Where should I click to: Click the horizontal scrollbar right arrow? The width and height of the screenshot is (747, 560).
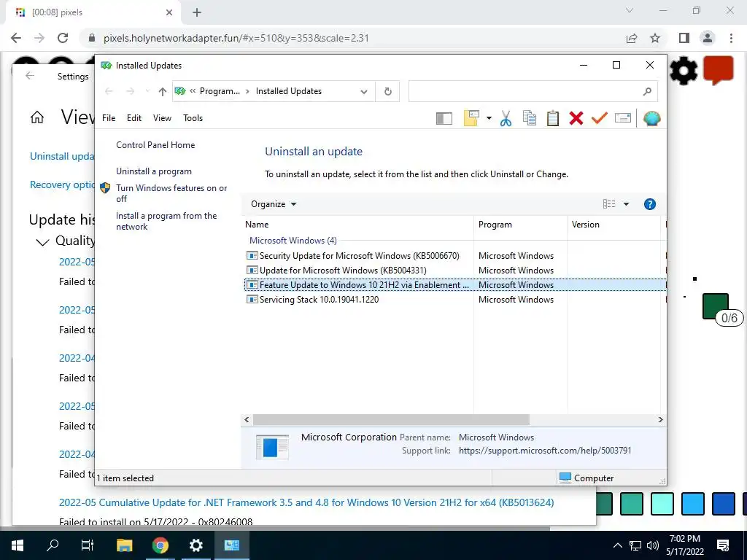(x=660, y=419)
